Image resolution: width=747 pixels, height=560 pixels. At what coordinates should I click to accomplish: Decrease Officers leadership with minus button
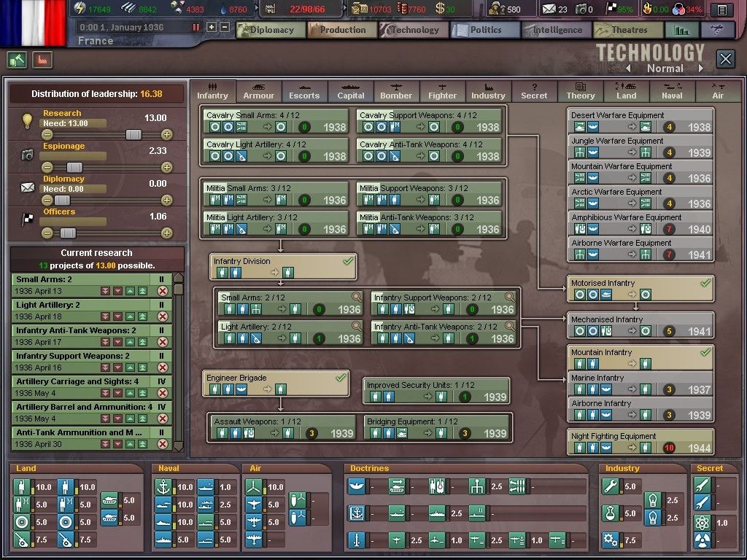[47, 233]
